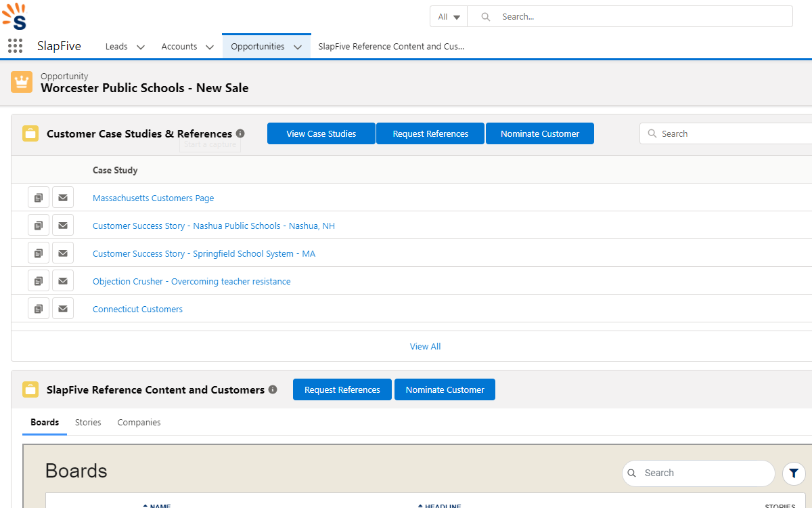This screenshot has height=508, width=812.
Task: Email the Massachusetts Customers Page case study
Action: pos(63,198)
